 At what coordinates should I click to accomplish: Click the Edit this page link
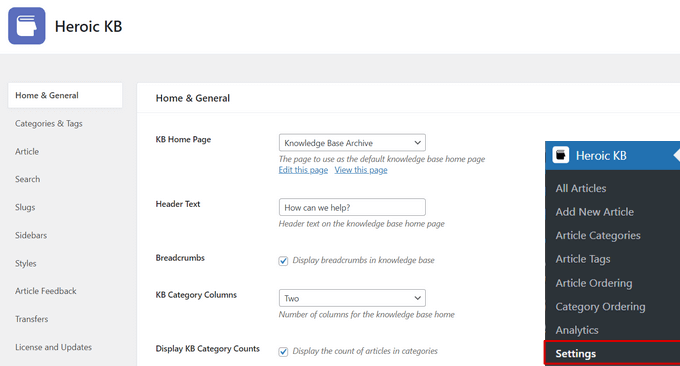[x=303, y=170]
